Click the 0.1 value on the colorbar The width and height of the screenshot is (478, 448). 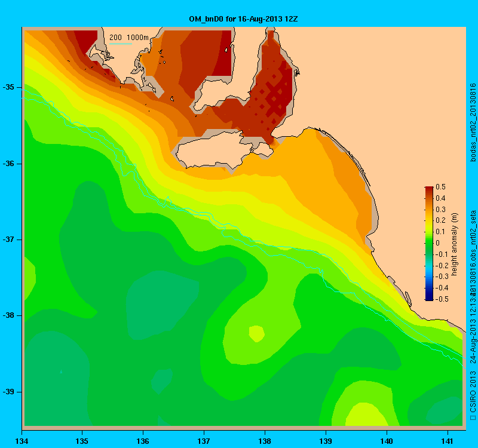pos(441,232)
